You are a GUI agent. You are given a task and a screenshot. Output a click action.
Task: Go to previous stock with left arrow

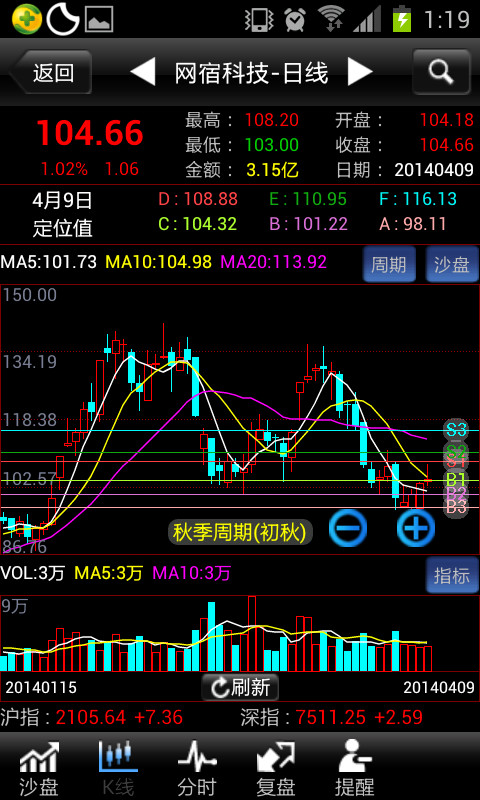[x=143, y=72]
